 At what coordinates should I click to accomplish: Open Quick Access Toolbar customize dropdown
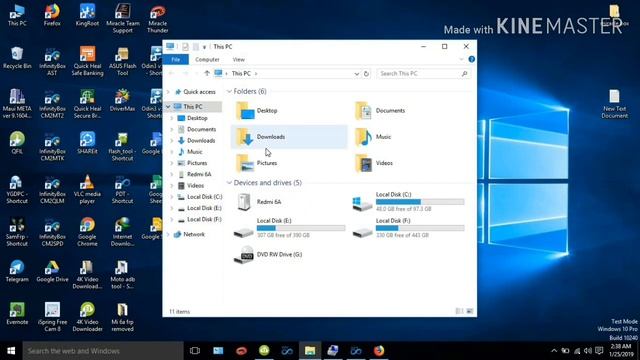click(x=204, y=47)
